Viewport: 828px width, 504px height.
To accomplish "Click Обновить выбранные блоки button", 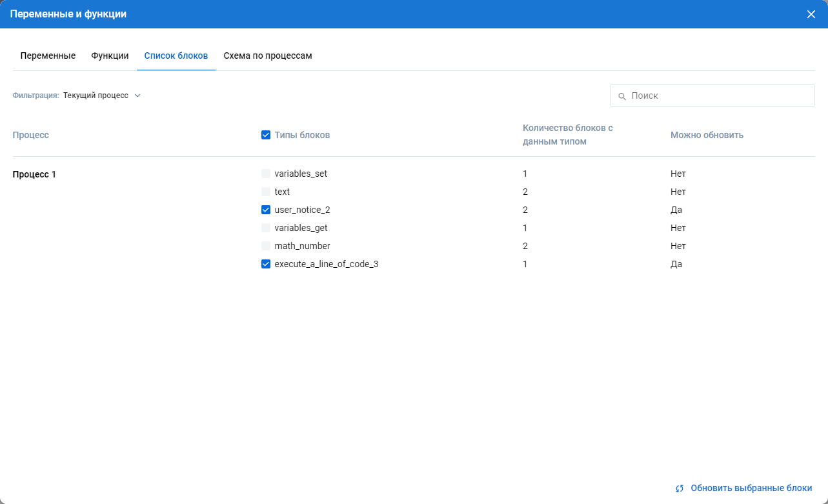I will (743, 489).
